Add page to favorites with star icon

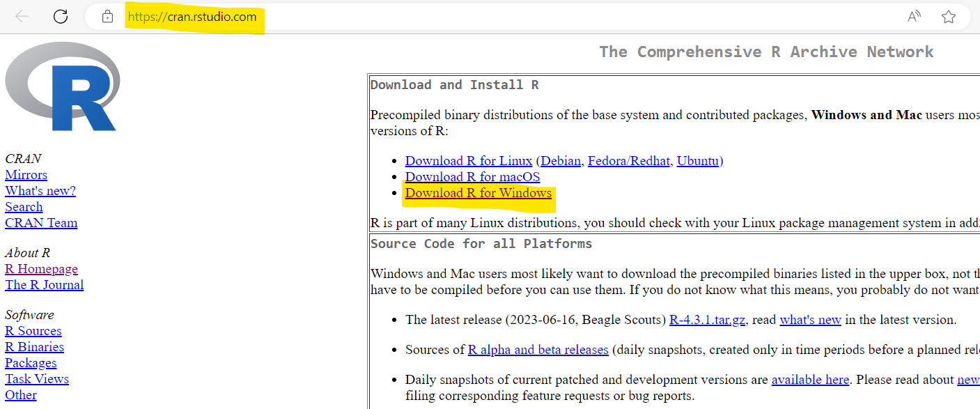pyautogui.click(x=949, y=17)
